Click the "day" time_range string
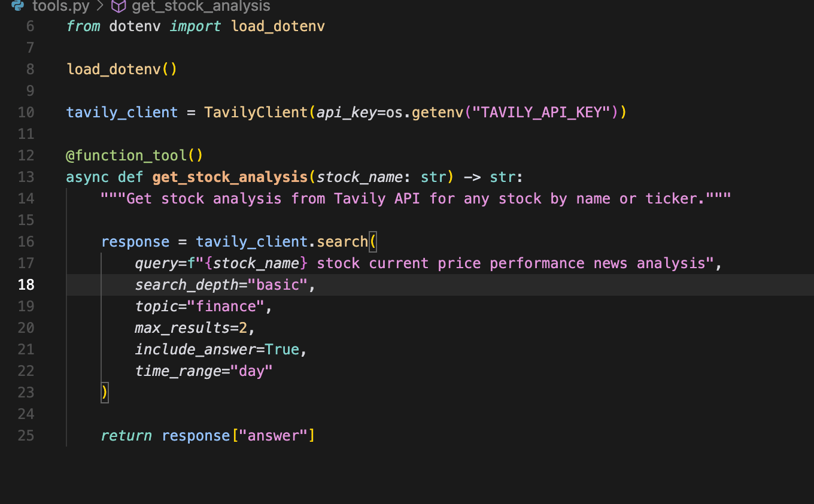Viewport: 814px width, 504px height. point(251,371)
